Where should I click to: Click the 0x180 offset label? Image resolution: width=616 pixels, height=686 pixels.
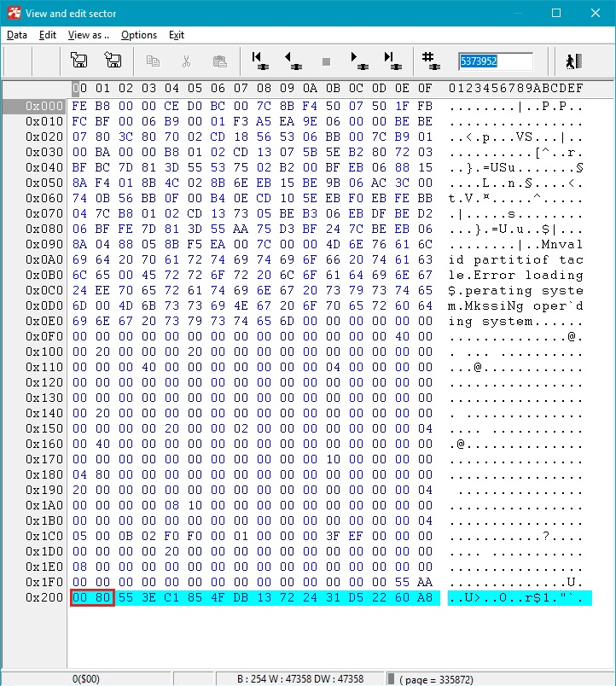(x=44, y=474)
